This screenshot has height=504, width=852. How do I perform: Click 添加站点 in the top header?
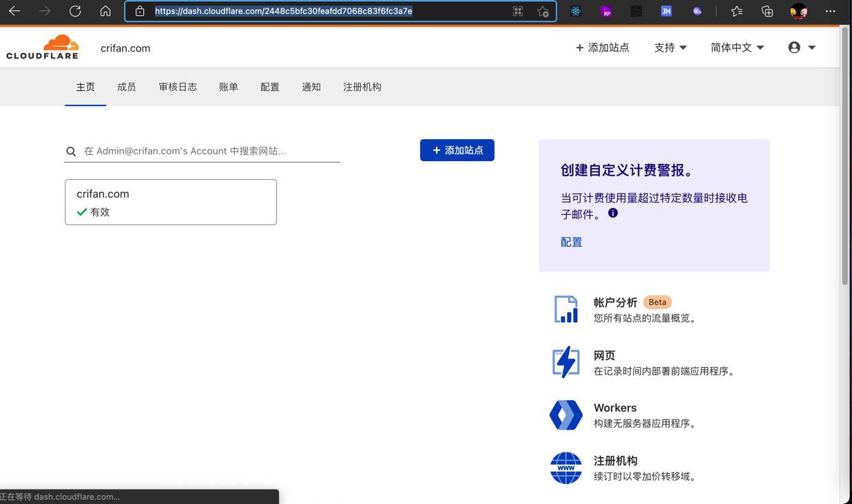click(x=602, y=48)
